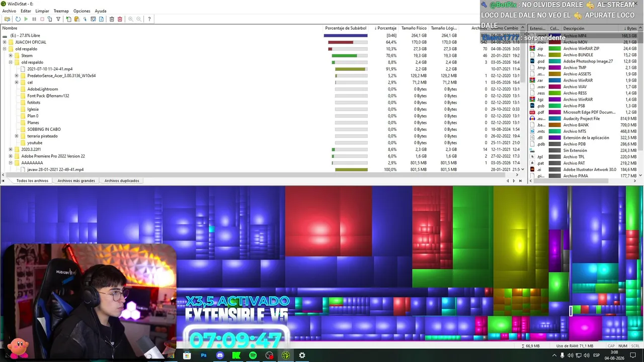Click the command prompt window toolbar icon
This screenshot has height=362, width=644.
[93, 19]
